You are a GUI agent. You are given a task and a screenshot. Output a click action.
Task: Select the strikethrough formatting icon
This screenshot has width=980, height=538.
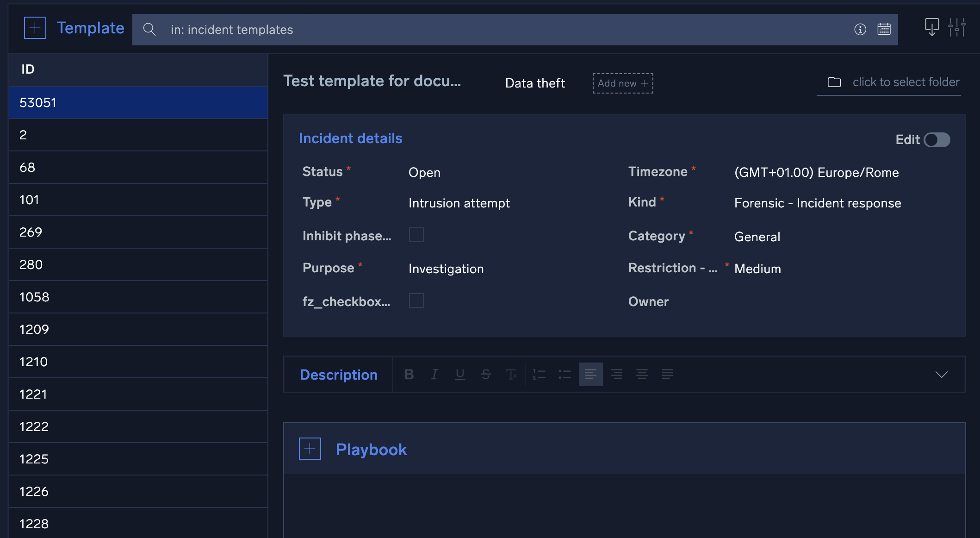pos(485,374)
